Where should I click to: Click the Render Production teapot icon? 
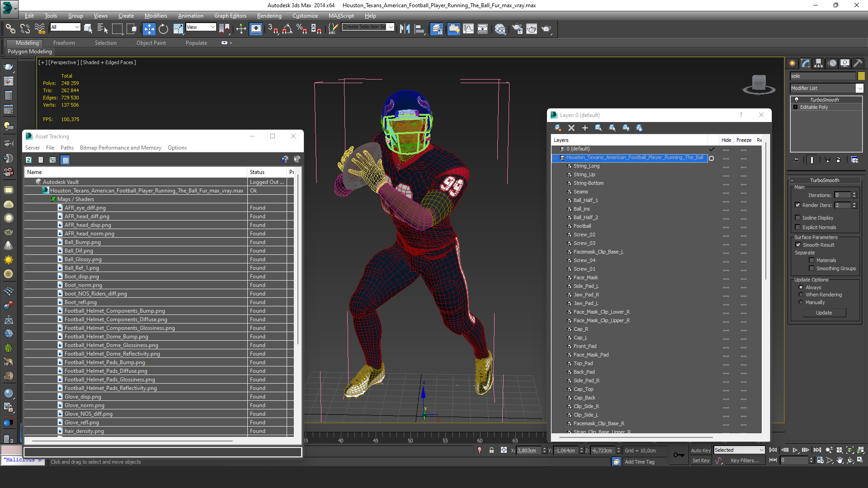click(546, 29)
